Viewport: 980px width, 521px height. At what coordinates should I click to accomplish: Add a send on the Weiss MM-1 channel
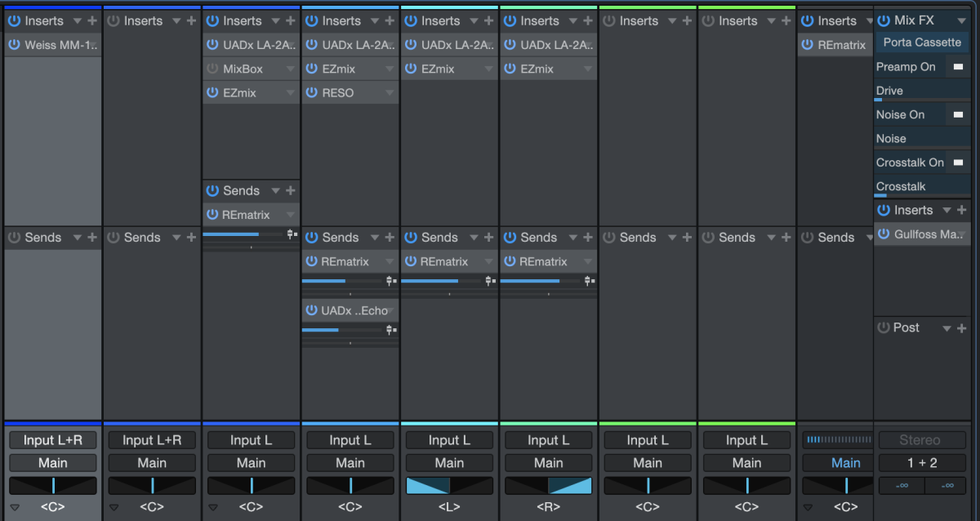tap(91, 238)
